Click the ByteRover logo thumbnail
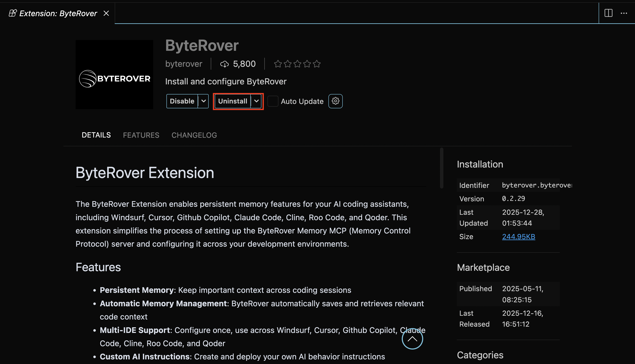Image resolution: width=635 pixels, height=364 pixels. (114, 75)
